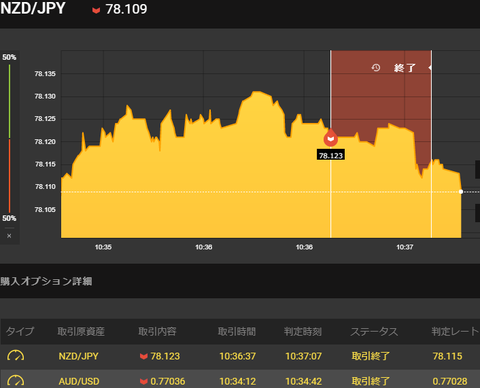Click the 78.135 price axis label
Screen dimensions: 480x388
(45, 74)
